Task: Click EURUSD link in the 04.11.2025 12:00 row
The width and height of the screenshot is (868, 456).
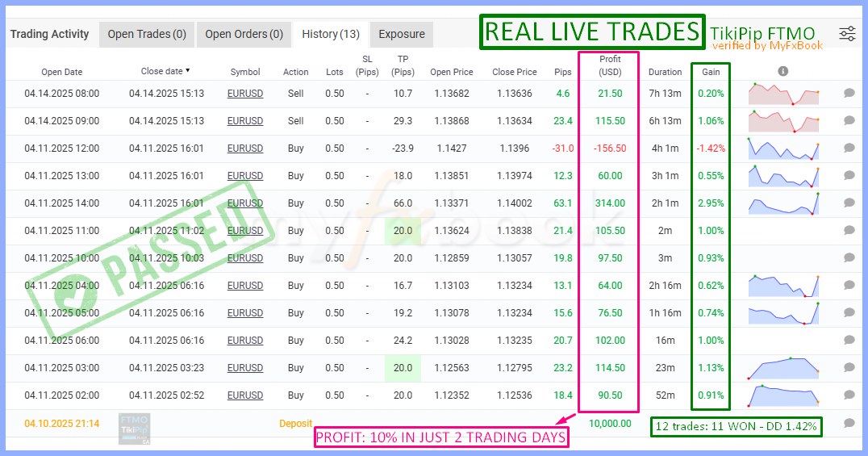Action: (x=245, y=149)
